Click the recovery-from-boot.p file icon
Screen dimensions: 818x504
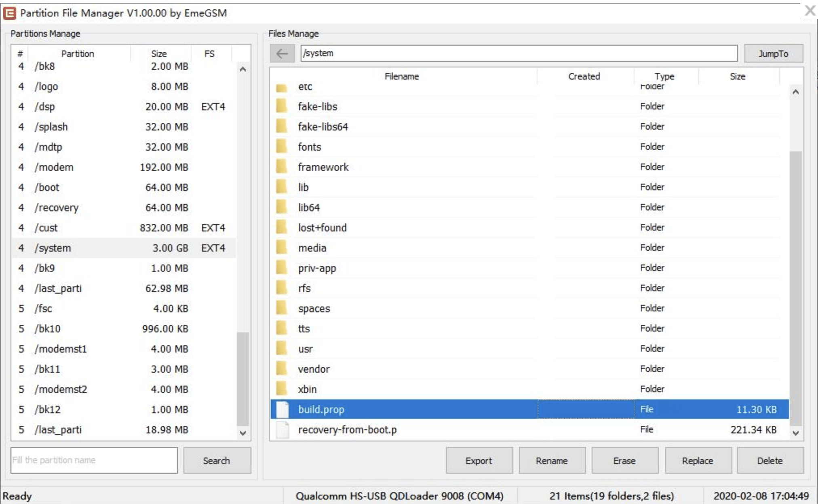click(x=283, y=429)
